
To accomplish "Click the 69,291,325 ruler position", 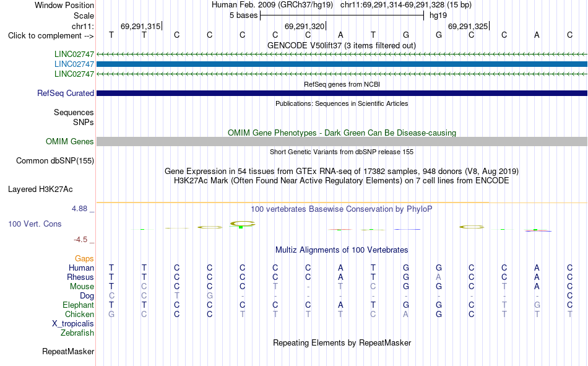I will pyautogui.click(x=469, y=26).
